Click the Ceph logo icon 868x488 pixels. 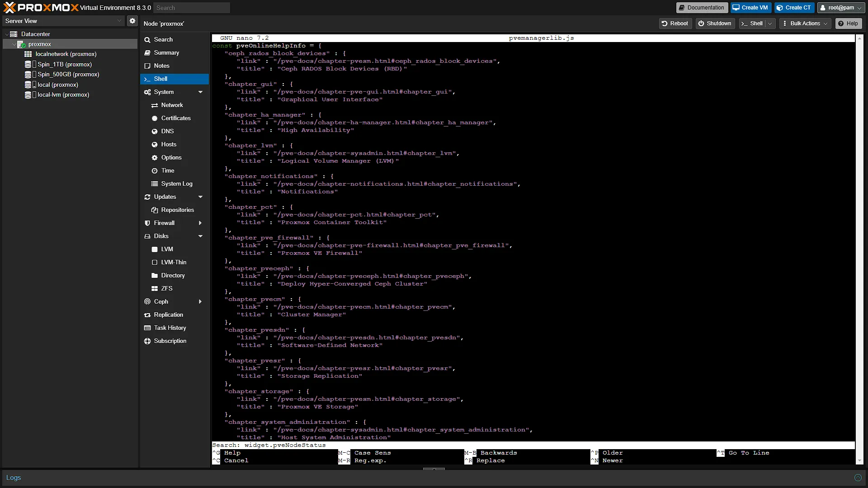(x=147, y=302)
